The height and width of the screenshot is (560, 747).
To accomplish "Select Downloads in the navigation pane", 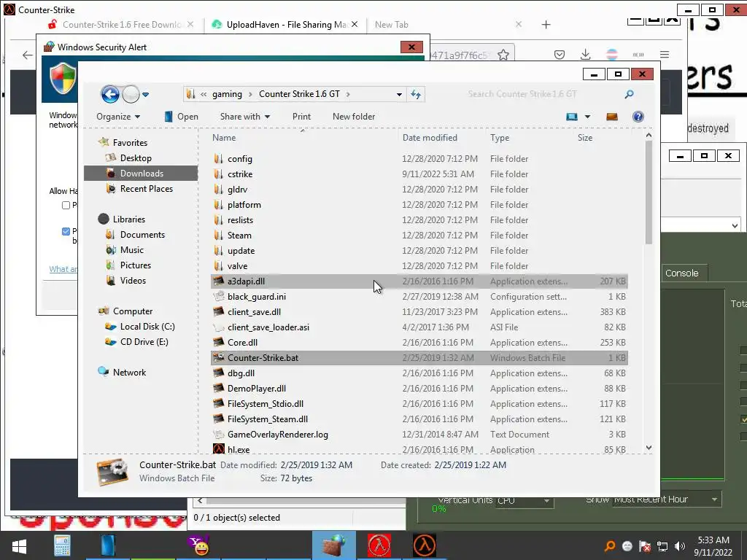I will pyautogui.click(x=142, y=174).
